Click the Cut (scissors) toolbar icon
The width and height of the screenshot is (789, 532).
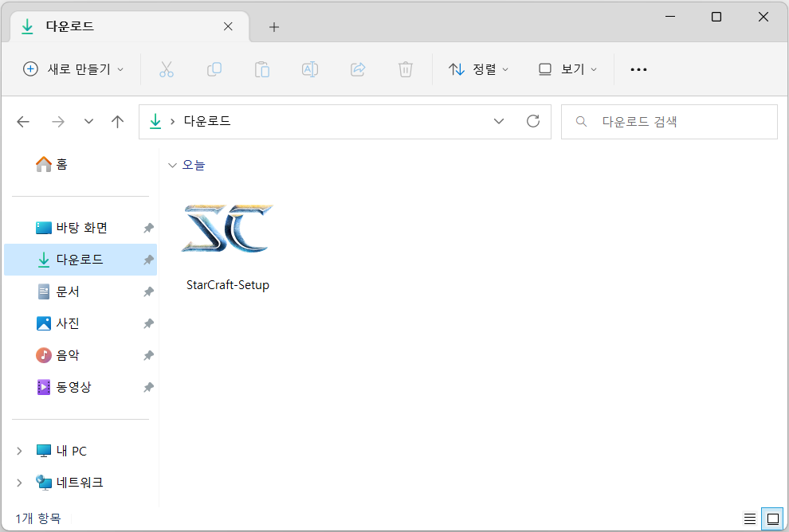(x=166, y=69)
